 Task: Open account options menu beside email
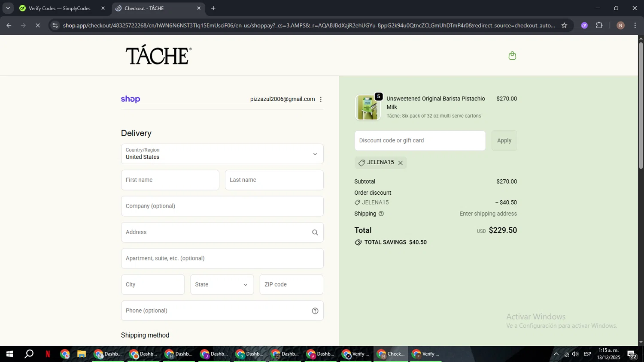pos(321,100)
